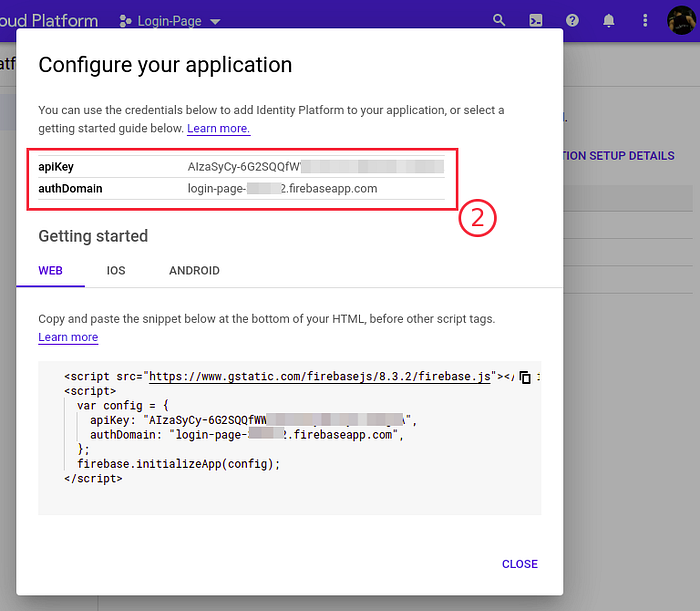Screen dimensions: 700x611
Task: Close the dialog with the CLOSE button
Action: click(520, 564)
